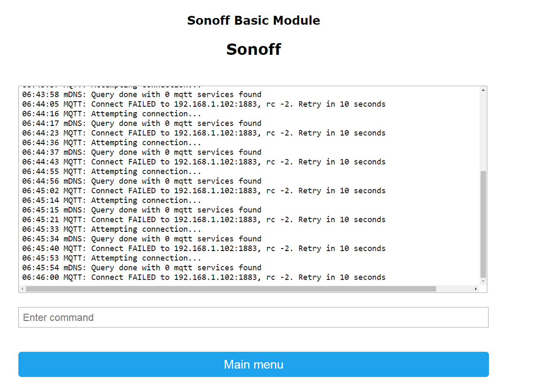Screen dimensions: 540x392
Task: Click the large Sonoff device name heading
Action: click(253, 49)
